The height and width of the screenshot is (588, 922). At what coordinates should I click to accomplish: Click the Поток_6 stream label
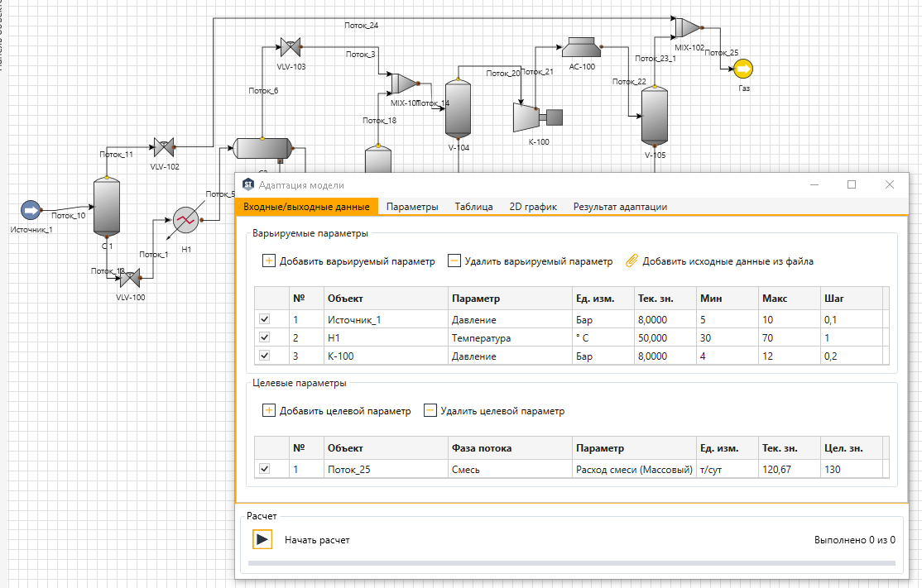pyautogui.click(x=263, y=90)
